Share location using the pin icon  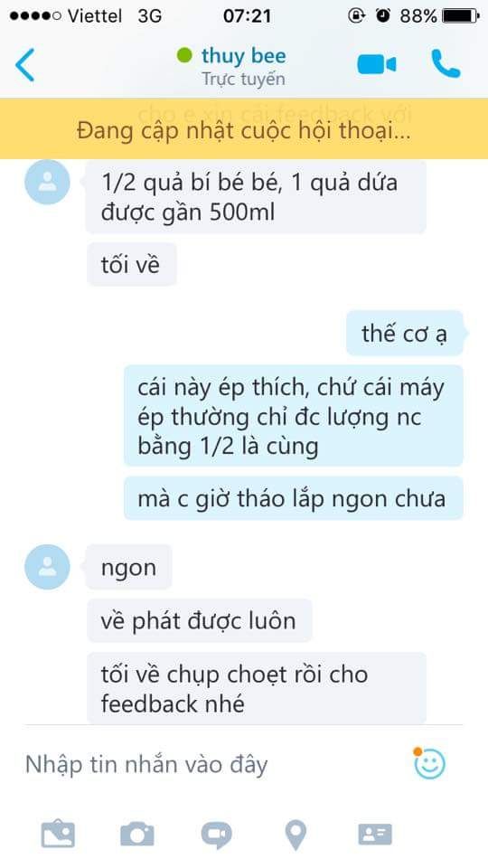click(x=296, y=835)
